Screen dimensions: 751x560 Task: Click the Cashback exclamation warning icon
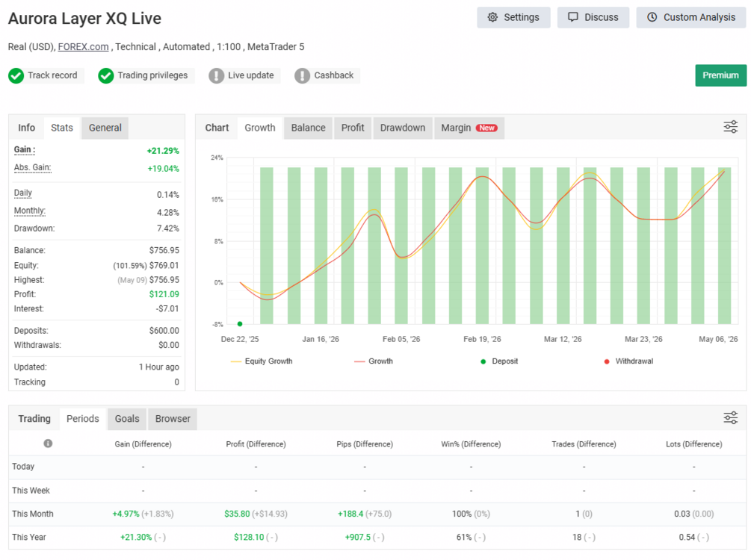302,75
